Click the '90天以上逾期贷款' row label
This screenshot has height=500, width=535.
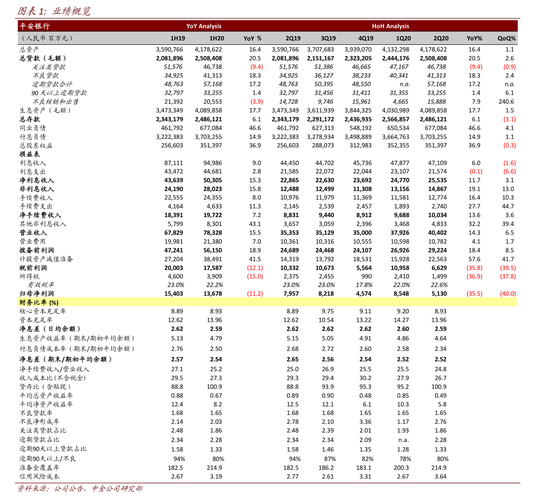[59, 93]
